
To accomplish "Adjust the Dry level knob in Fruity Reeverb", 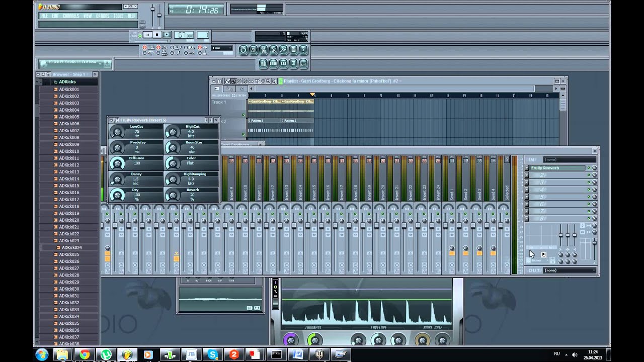I will click(x=117, y=195).
